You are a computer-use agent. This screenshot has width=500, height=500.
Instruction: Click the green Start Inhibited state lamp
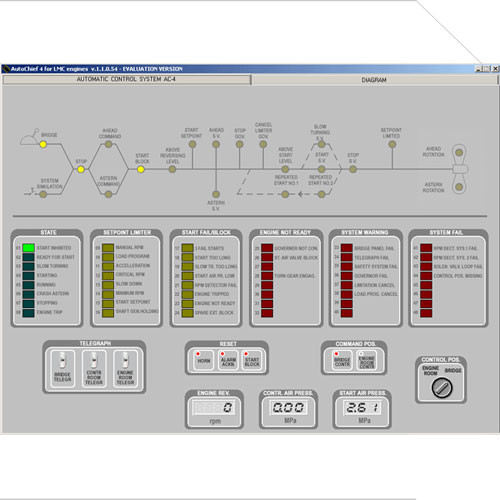[28, 248]
